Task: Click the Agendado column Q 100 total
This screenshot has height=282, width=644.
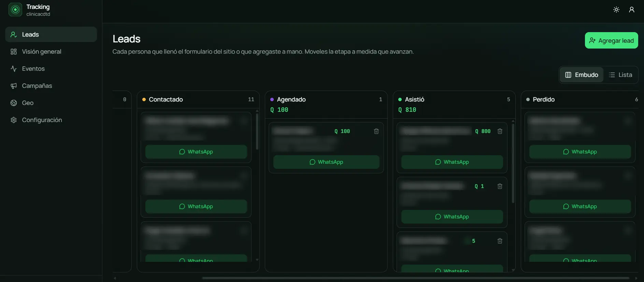Action: point(279,110)
